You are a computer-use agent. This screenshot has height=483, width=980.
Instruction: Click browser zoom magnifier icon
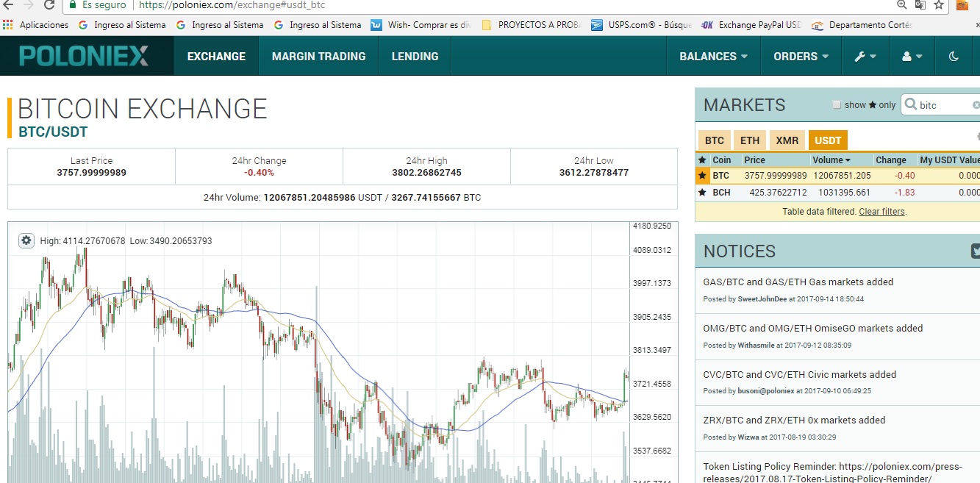[902, 4]
